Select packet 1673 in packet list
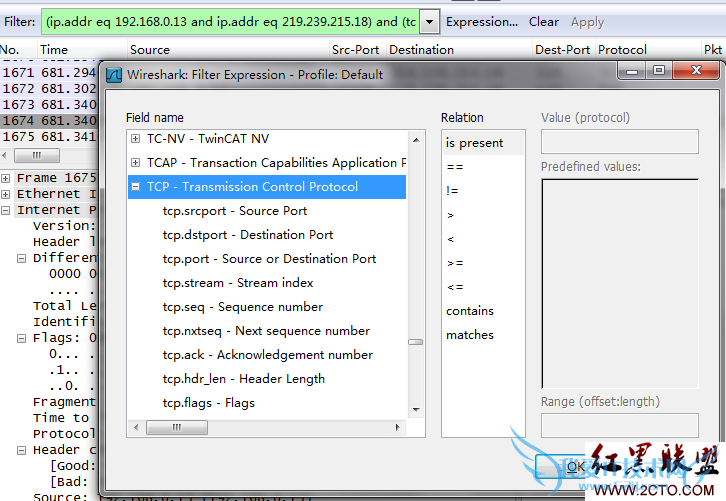Screen dimensions: 726x501 tap(49, 105)
